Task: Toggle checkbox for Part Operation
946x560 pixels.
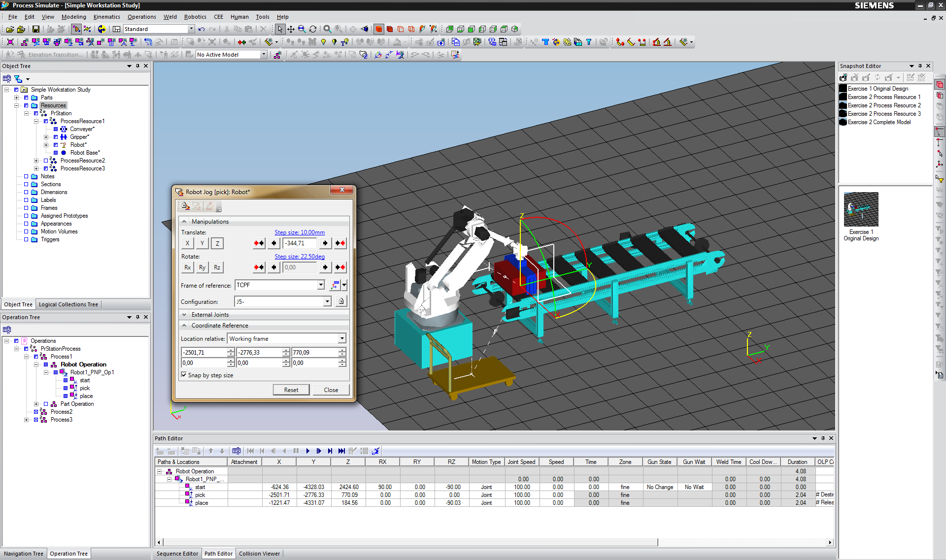Action: [x=46, y=404]
